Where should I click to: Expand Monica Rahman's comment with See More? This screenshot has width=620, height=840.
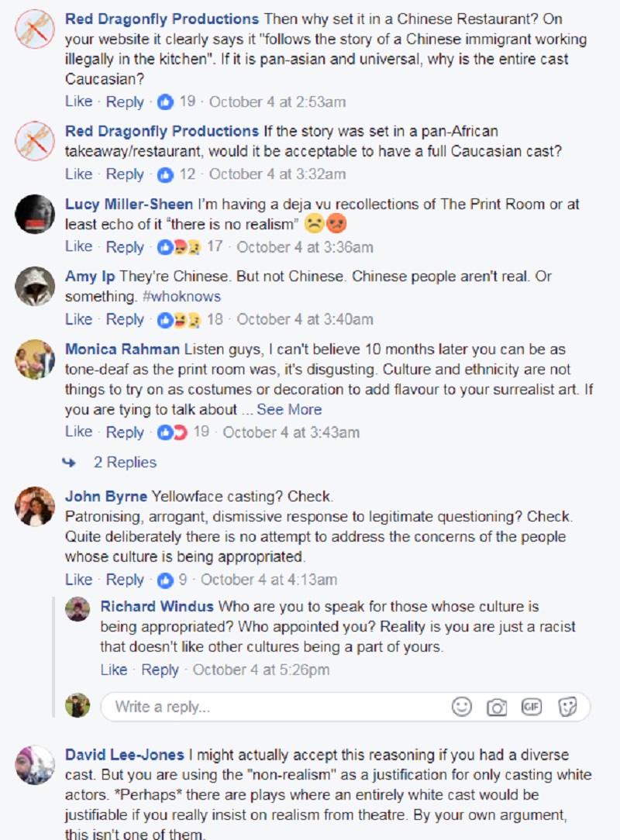289,410
